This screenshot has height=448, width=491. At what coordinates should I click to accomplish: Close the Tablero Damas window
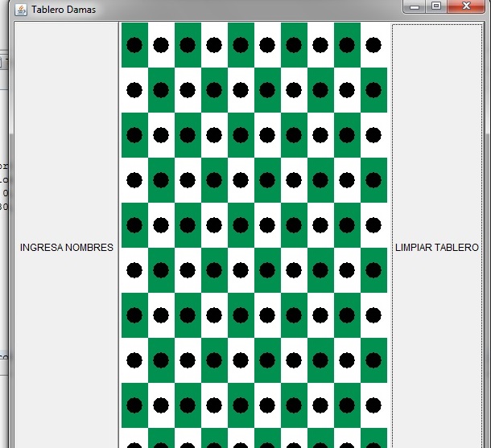pyautogui.click(x=466, y=6)
